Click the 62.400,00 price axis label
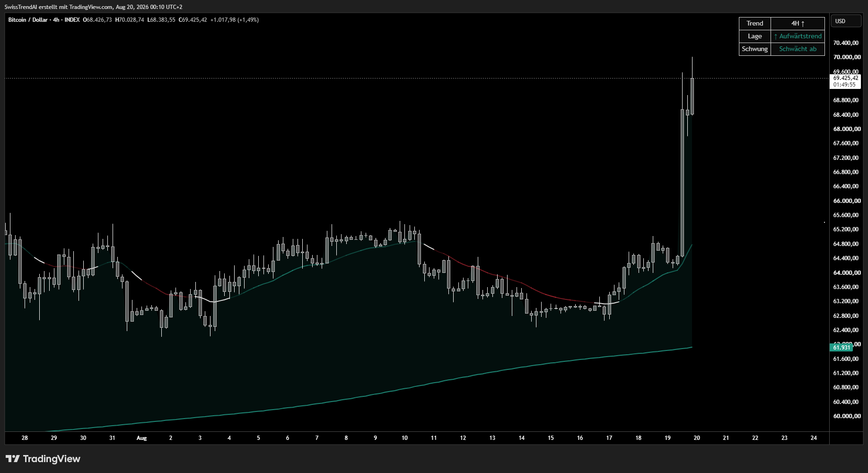 (847, 330)
